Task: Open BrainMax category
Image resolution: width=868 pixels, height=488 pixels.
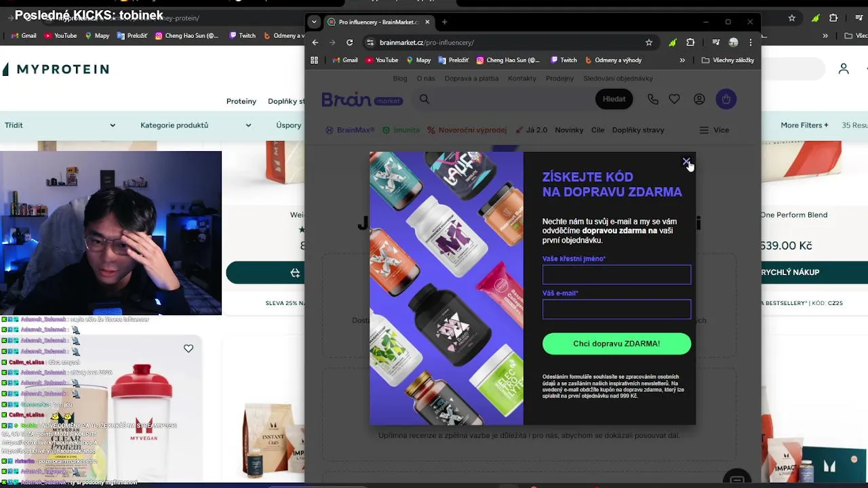Action: coord(349,130)
